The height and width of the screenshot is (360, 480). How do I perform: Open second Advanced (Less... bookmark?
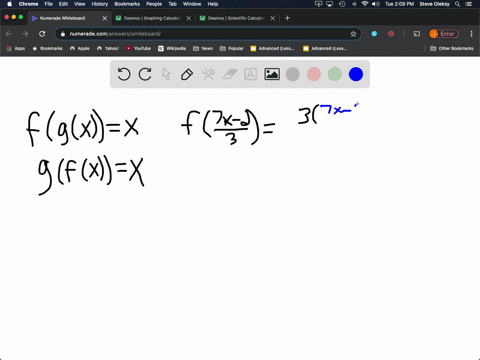tap(325, 48)
